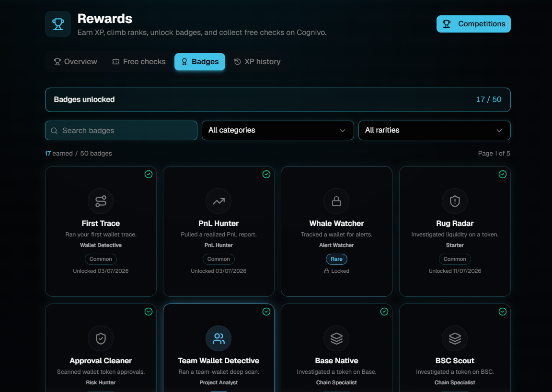Click the magnifier icon in Search badges
Screen dimensions: 552x392
pos(54,131)
